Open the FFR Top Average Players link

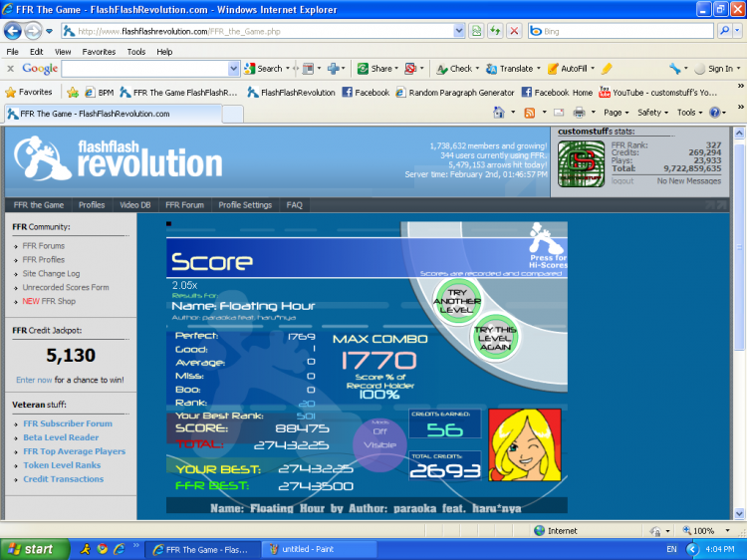75,451
